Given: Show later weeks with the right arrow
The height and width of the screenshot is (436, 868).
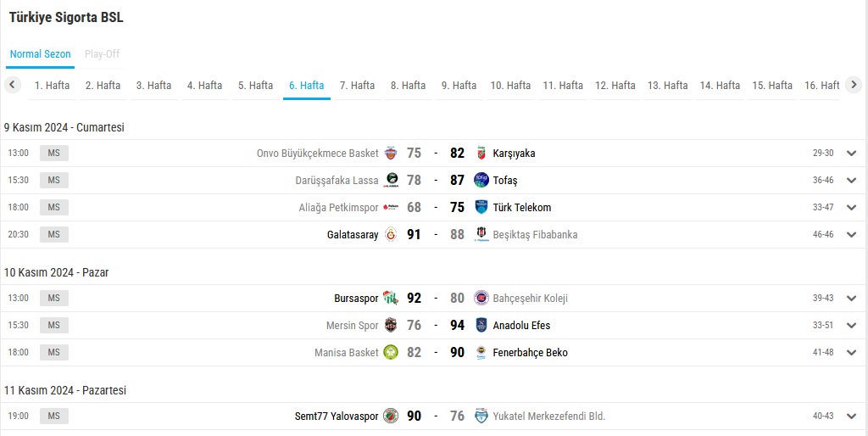Looking at the screenshot, I should (x=854, y=85).
